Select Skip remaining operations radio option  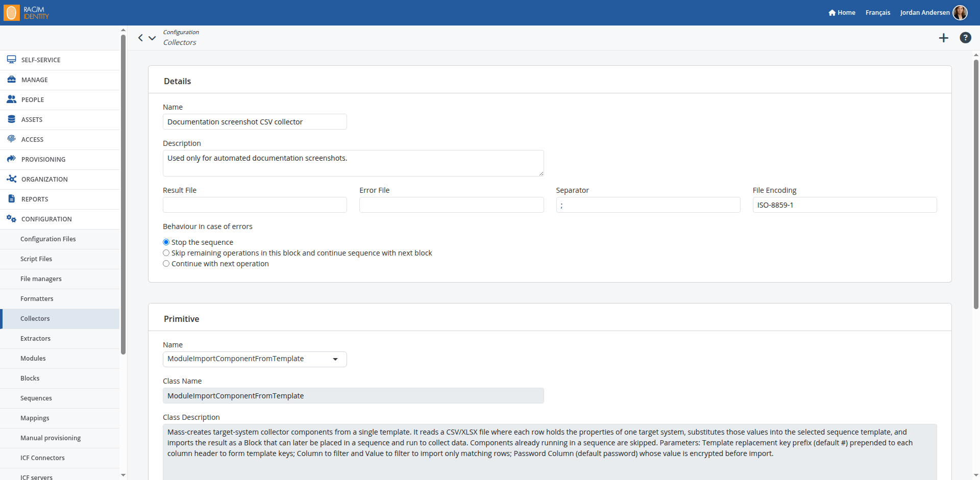(166, 253)
